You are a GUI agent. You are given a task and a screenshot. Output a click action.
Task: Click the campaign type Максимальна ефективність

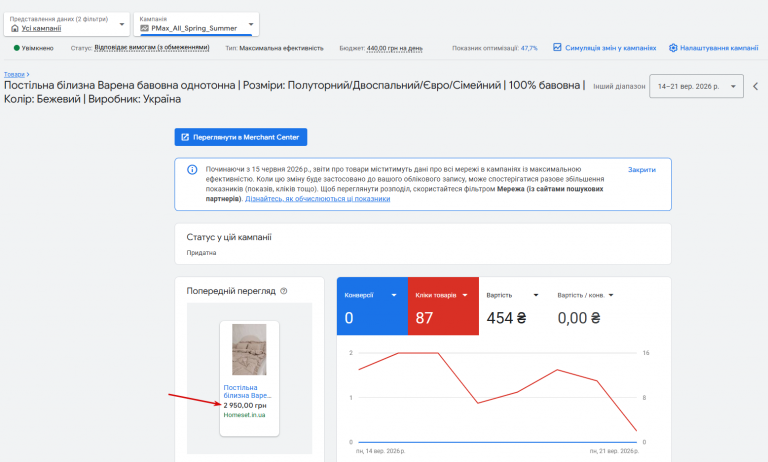281,48
